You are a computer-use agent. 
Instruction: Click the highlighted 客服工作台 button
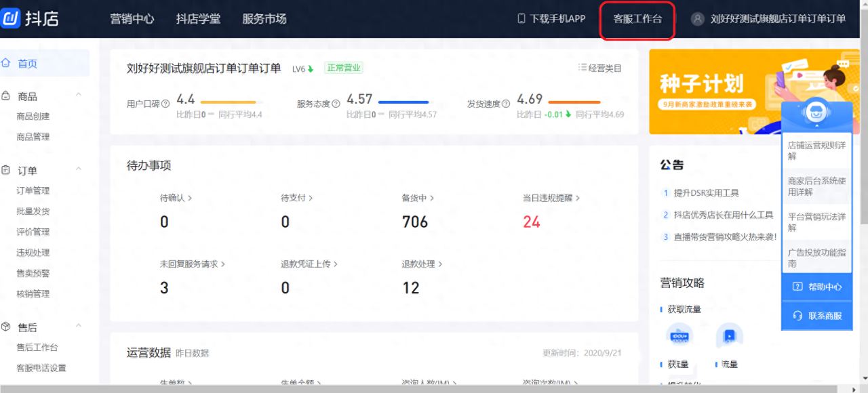tap(637, 21)
